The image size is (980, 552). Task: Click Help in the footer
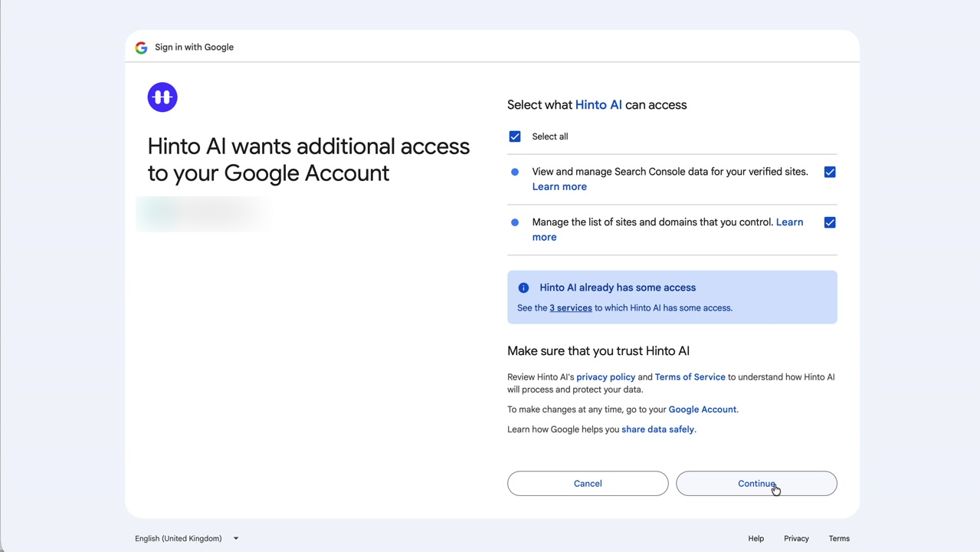[x=755, y=538]
